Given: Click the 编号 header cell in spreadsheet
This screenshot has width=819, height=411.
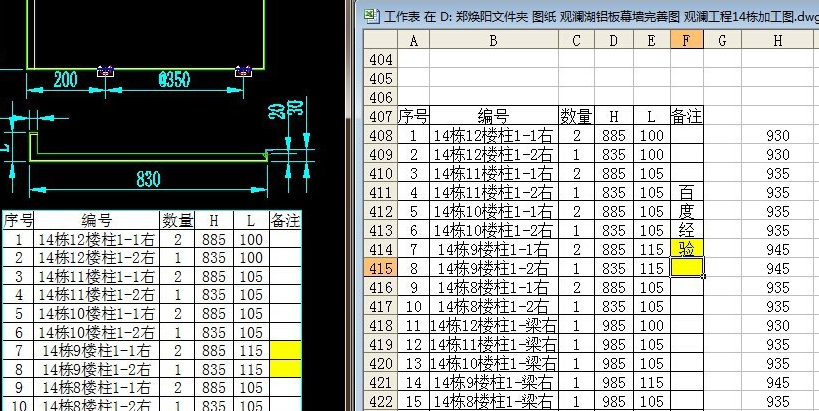Looking at the screenshot, I should tap(493, 115).
